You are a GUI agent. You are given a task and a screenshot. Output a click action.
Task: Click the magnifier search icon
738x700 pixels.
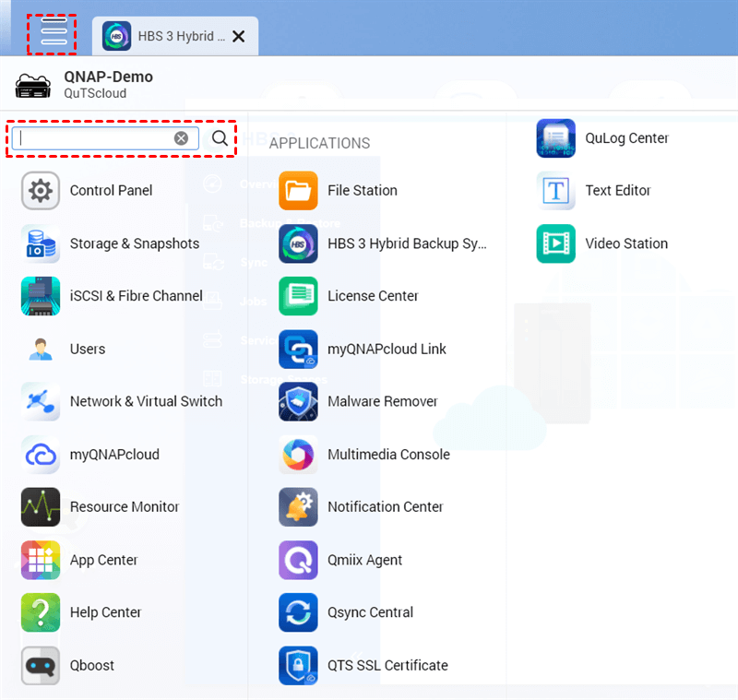pyautogui.click(x=220, y=138)
